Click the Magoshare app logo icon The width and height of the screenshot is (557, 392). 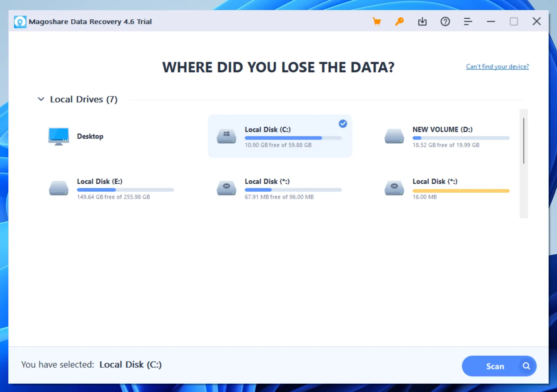[x=20, y=22]
